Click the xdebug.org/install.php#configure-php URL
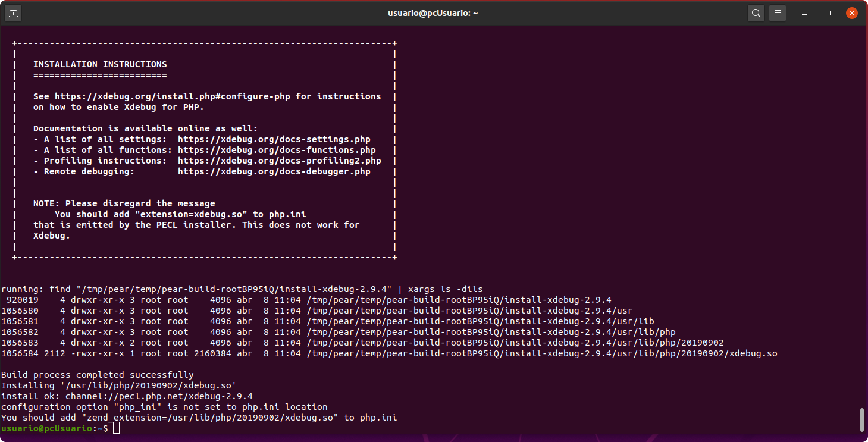868x442 pixels. pyautogui.click(x=173, y=96)
